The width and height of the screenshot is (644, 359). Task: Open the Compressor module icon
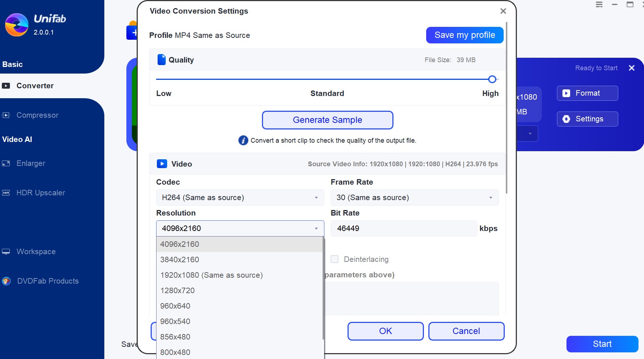tap(6, 115)
